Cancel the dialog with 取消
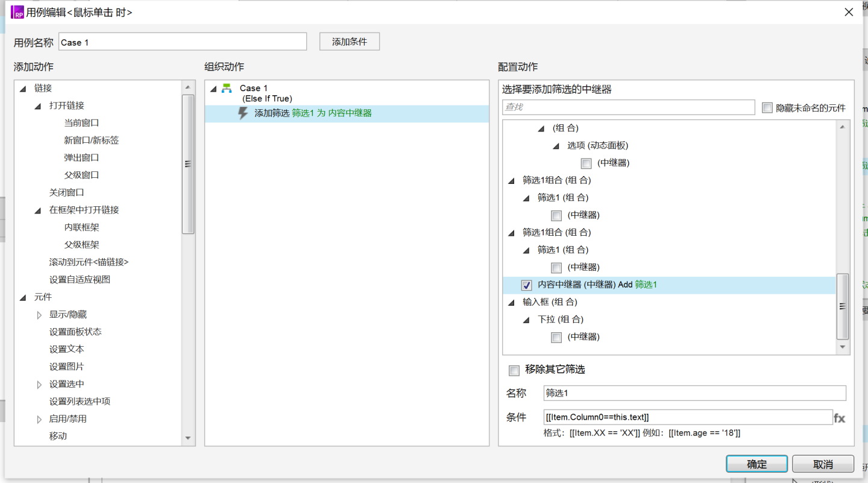This screenshot has width=868, height=483. (x=823, y=464)
